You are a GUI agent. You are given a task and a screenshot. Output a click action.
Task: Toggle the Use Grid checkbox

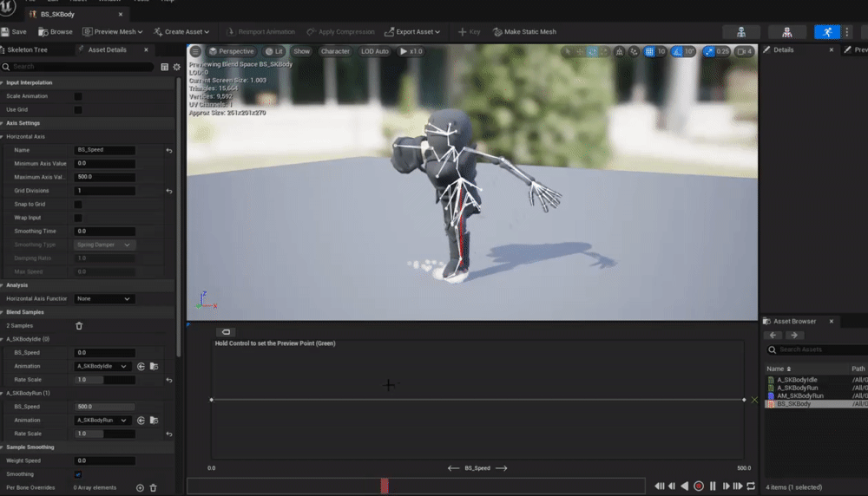tap(78, 110)
